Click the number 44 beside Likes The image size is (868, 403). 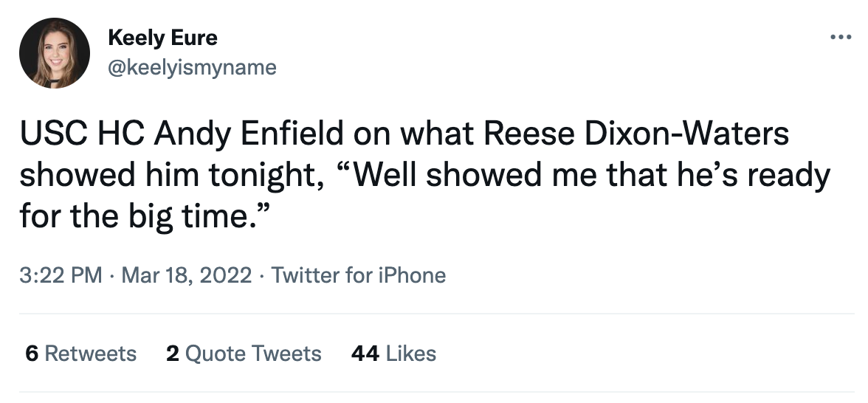click(x=365, y=354)
